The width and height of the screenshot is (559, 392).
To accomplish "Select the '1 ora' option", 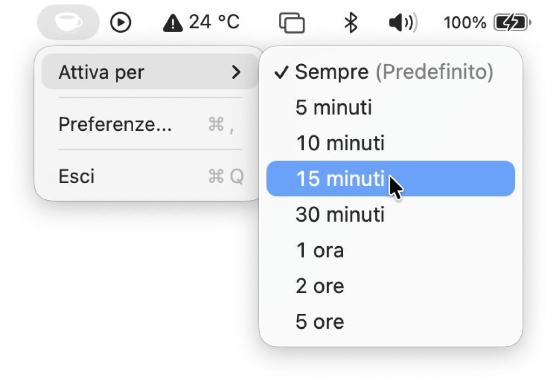I will coord(320,250).
